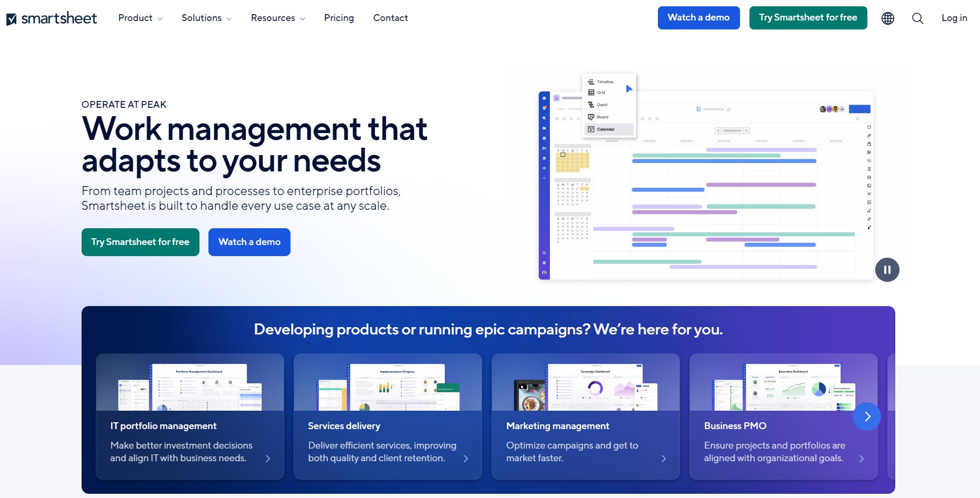Screen dimensions: 980x498
Task: Expand the Product navigation dropdown
Action: (x=141, y=18)
